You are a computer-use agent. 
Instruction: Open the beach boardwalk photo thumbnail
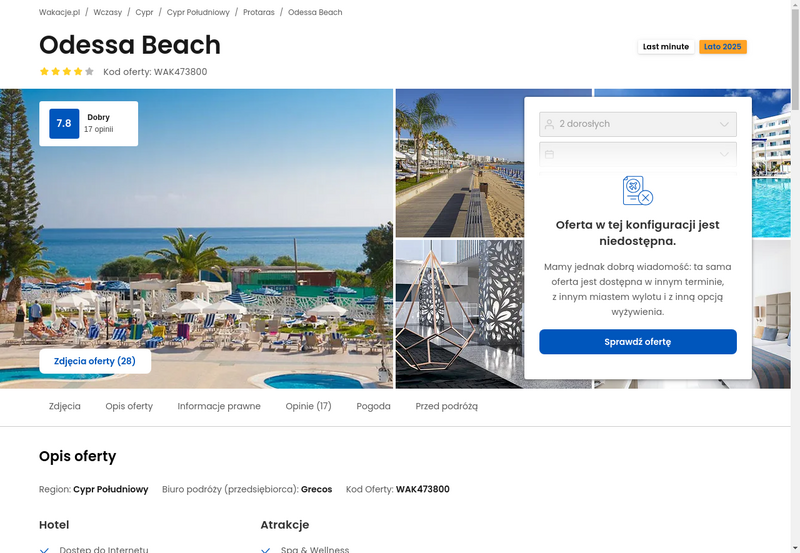click(459, 163)
